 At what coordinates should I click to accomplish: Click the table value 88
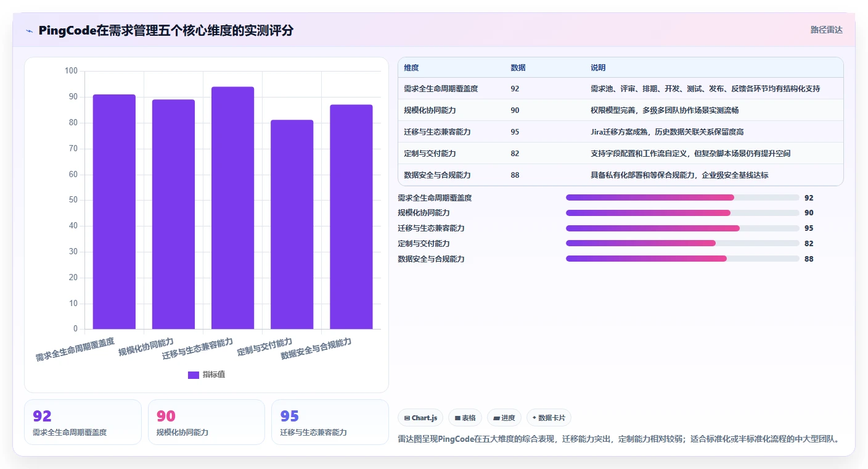tap(515, 175)
